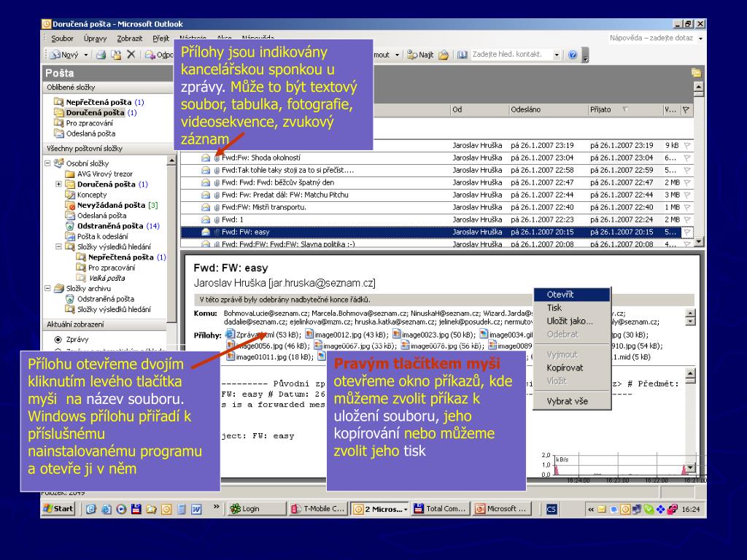The width and height of the screenshot is (747, 560).
Task: Click the Nový new message button
Action: tap(64, 55)
